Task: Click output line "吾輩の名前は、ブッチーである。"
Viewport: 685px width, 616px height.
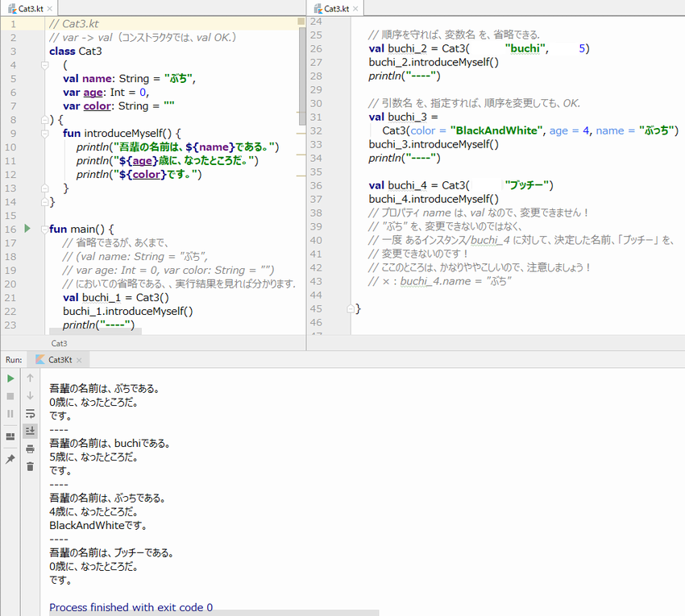Action: [x=111, y=553]
